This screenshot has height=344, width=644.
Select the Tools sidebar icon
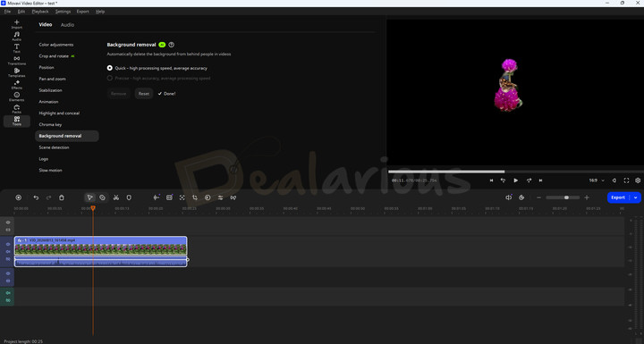pos(16,121)
